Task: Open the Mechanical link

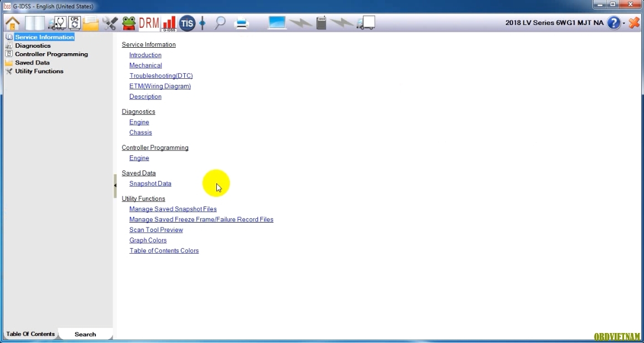Action: coord(145,65)
